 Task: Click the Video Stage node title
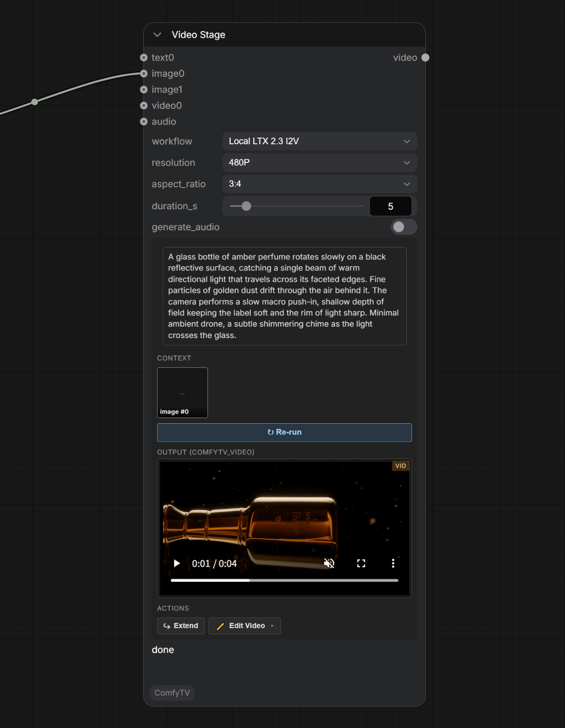pos(198,35)
